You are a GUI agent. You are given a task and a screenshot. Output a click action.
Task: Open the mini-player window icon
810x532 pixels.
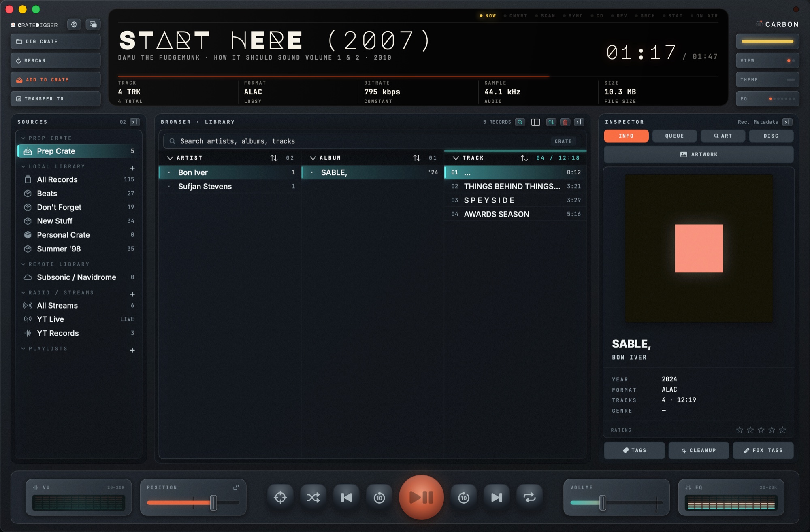tap(93, 24)
